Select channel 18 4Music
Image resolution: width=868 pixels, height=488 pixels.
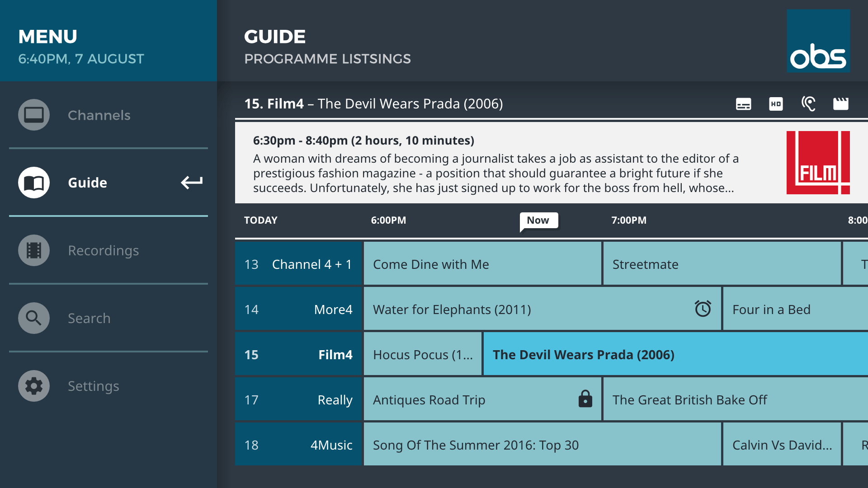tap(298, 445)
